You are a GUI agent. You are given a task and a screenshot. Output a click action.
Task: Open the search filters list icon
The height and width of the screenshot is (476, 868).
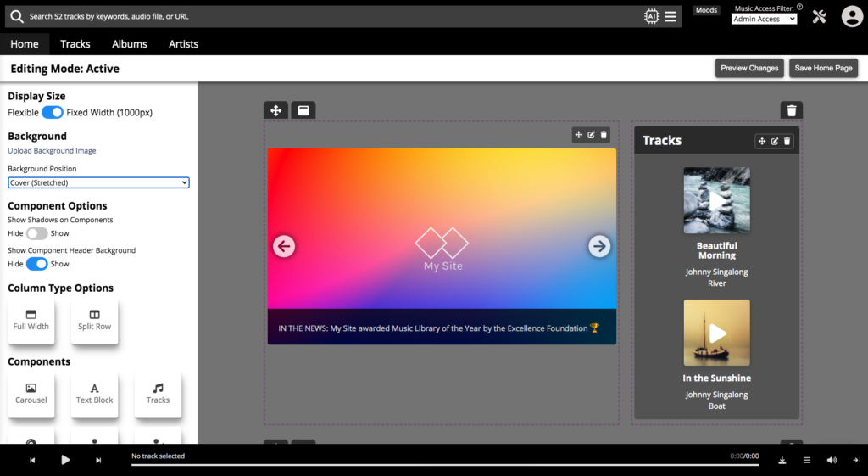[670, 17]
